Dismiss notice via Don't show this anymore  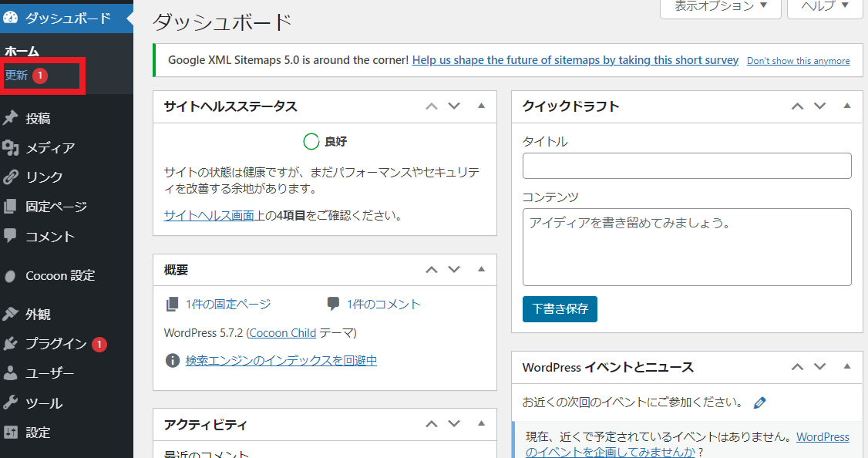pyautogui.click(x=799, y=61)
